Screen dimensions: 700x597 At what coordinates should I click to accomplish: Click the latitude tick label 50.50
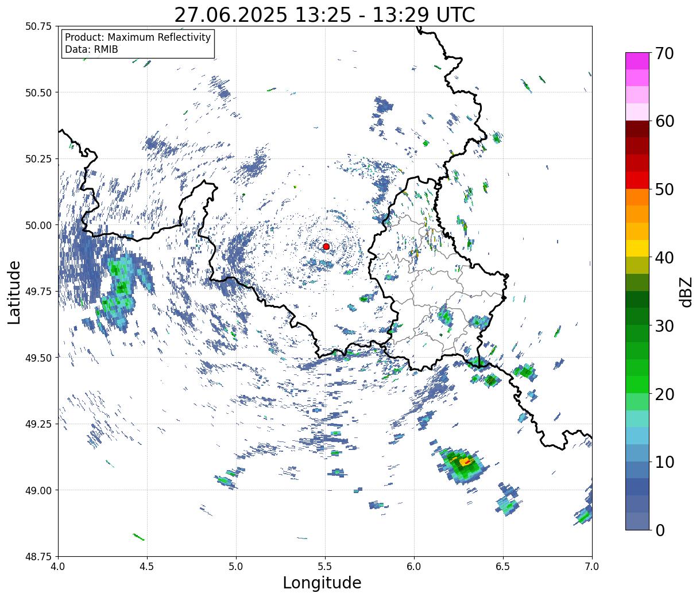[38, 92]
